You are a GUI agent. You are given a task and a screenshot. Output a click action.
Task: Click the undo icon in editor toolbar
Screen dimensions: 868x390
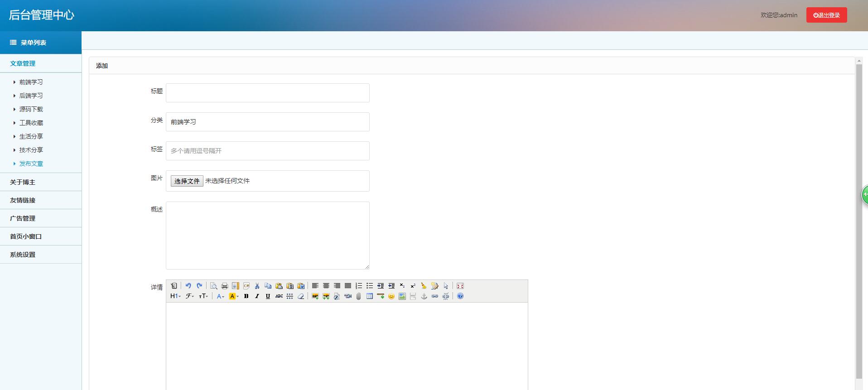point(188,286)
